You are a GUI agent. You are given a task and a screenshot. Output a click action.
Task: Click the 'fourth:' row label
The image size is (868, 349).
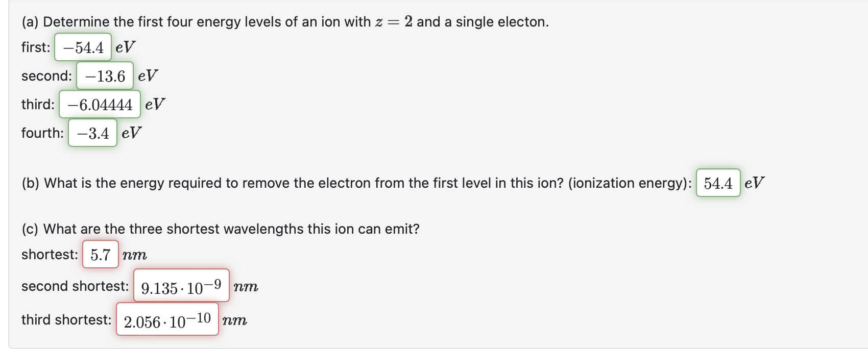[42, 133]
